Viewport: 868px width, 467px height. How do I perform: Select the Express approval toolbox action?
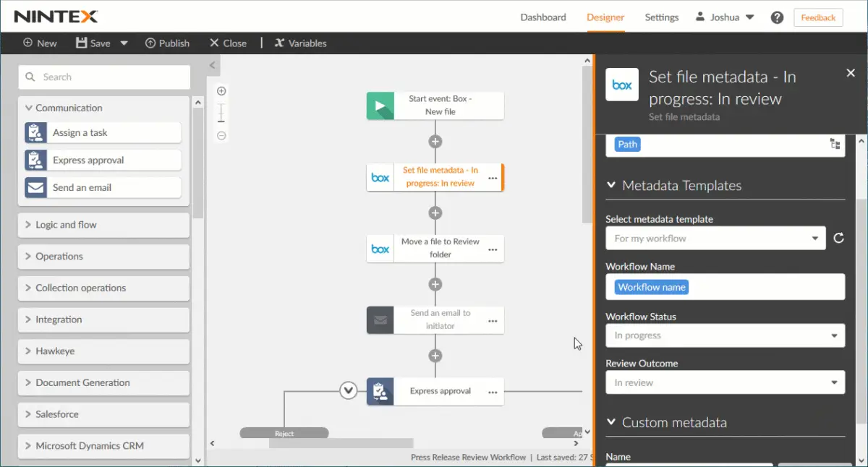click(x=103, y=160)
